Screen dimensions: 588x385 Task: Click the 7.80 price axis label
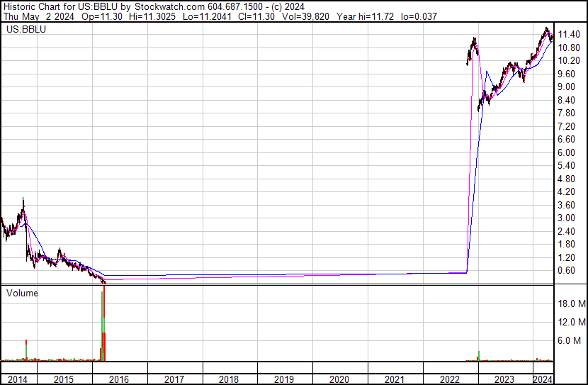tap(566, 113)
